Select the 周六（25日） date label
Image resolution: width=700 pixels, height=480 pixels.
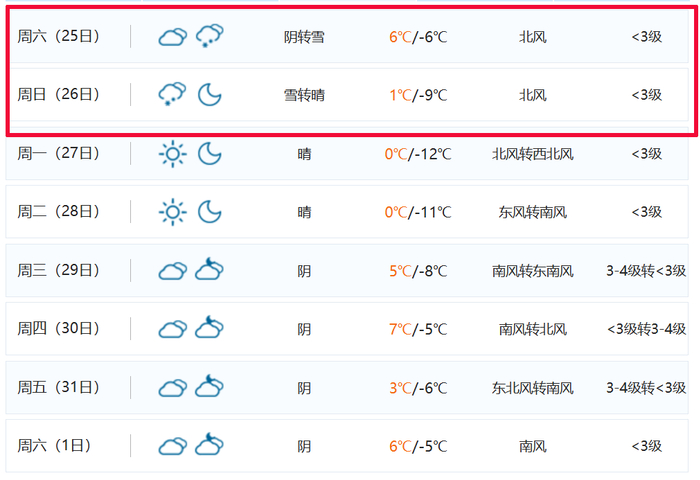click(59, 37)
